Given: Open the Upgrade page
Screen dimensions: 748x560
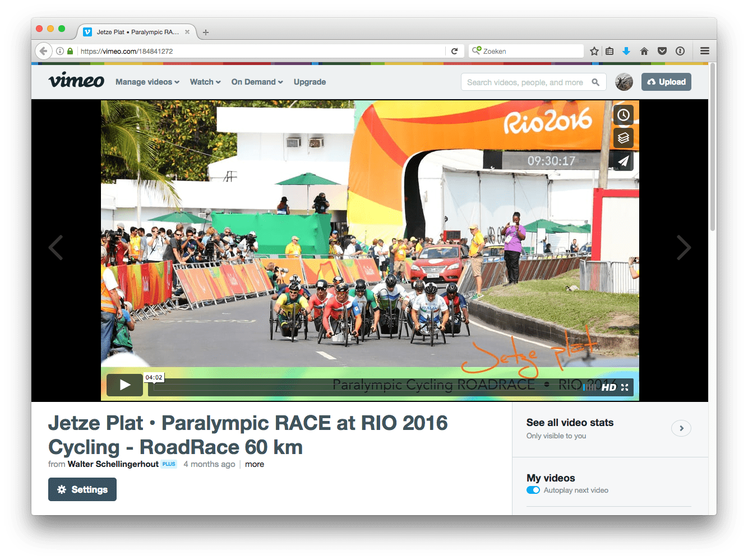Looking at the screenshot, I should point(310,82).
